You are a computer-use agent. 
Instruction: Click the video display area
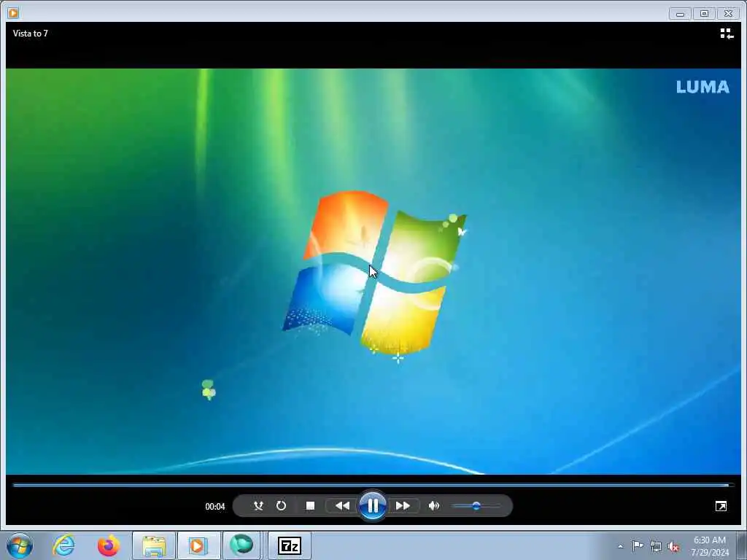point(373,271)
